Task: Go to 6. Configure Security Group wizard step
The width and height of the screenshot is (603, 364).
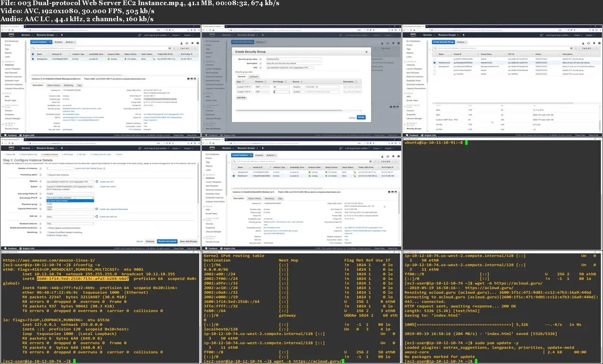Action: (x=100, y=154)
